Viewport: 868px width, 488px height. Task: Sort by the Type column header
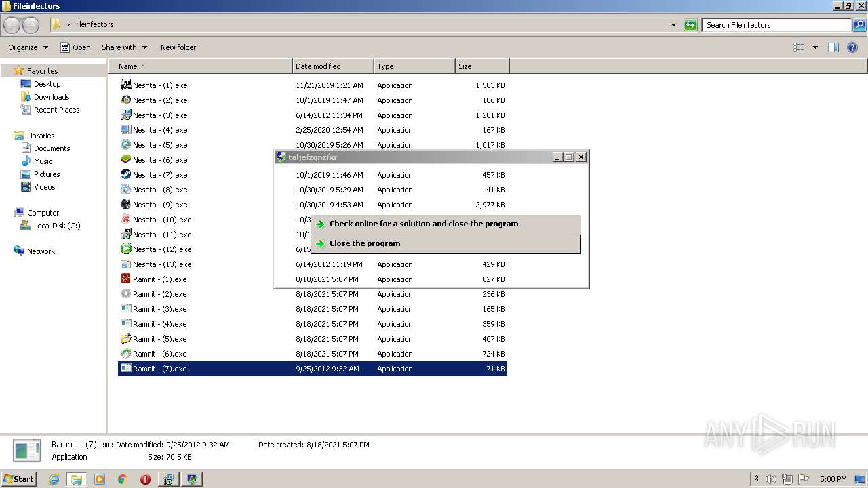414,66
